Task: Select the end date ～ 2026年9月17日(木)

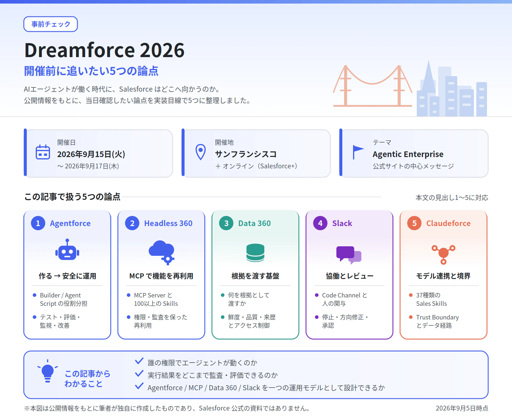Action: coord(88,166)
